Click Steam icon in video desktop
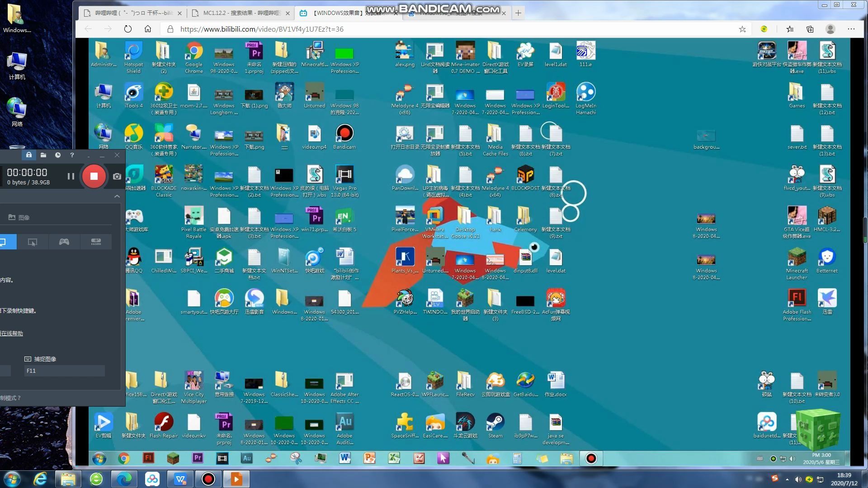Image resolution: width=868 pixels, height=488 pixels. pyautogui.click(x=495, y=425)
